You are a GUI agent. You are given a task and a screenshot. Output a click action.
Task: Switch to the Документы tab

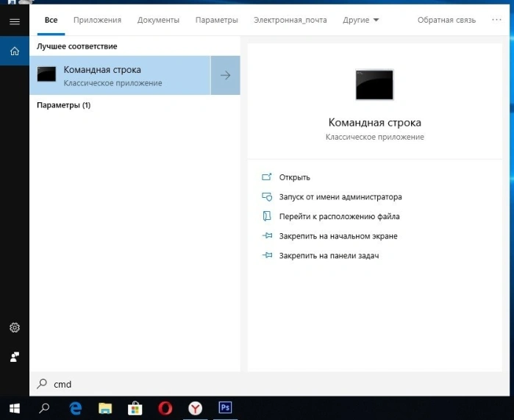[x=158, y=20]
